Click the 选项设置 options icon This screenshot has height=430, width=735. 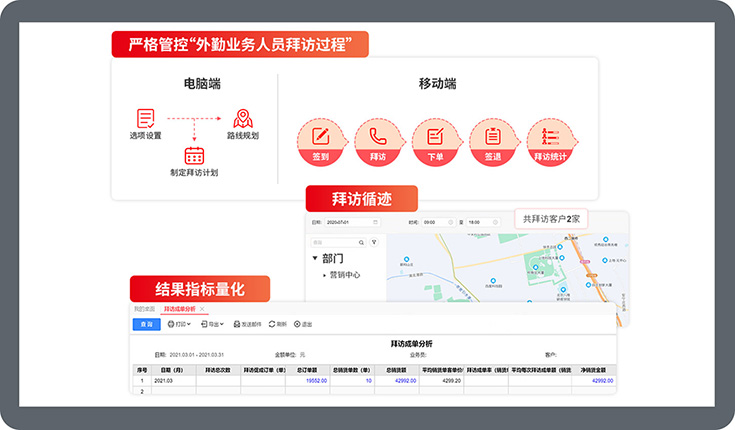(146, 118)
